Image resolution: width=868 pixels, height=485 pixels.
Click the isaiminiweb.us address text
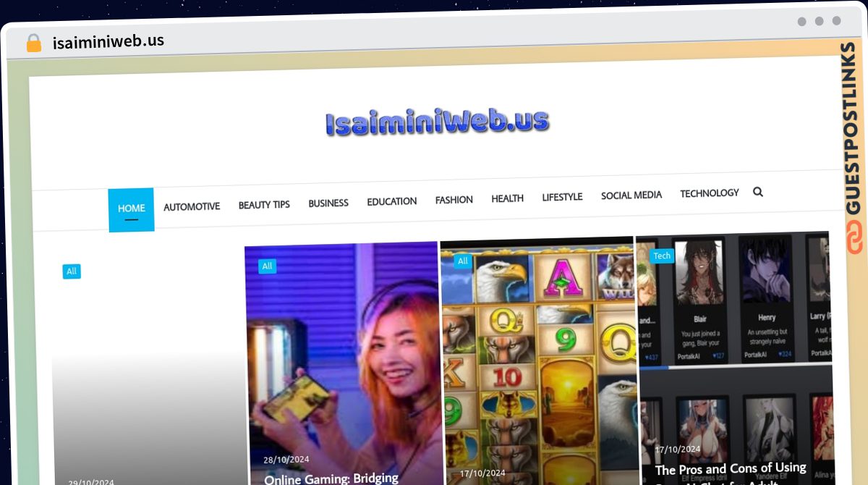[109, 41]
